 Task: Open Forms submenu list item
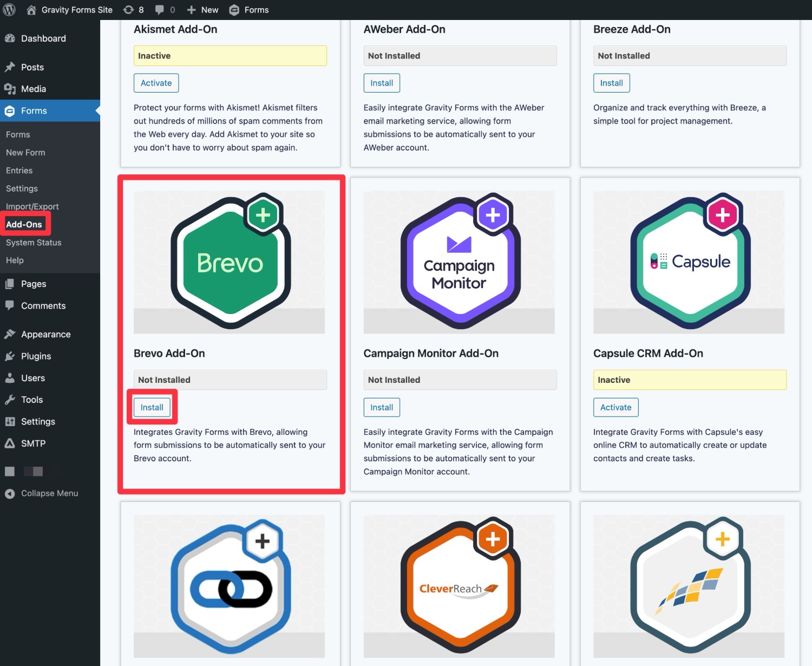click(18, 134)
